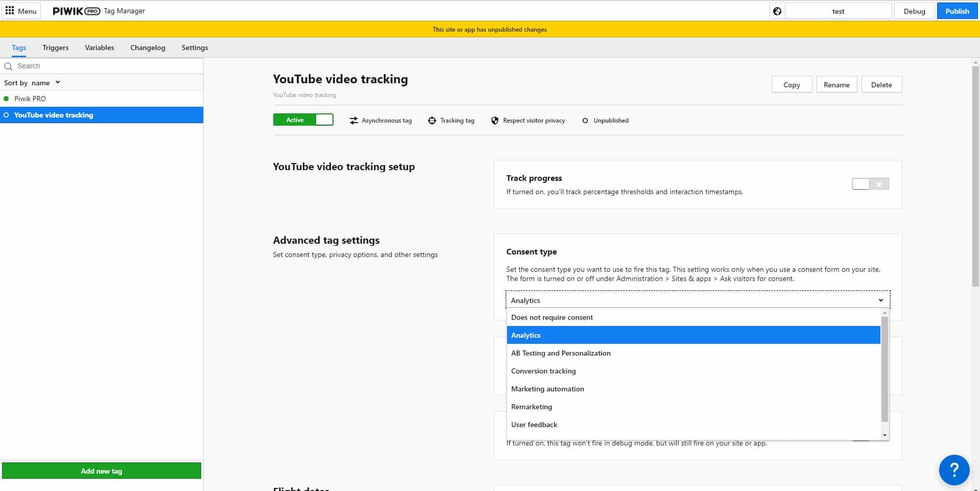The height and width of the screenshot is (491, 980).
Task: Click the Tracking tag crosshair icon
Action: tap(432, 121)
